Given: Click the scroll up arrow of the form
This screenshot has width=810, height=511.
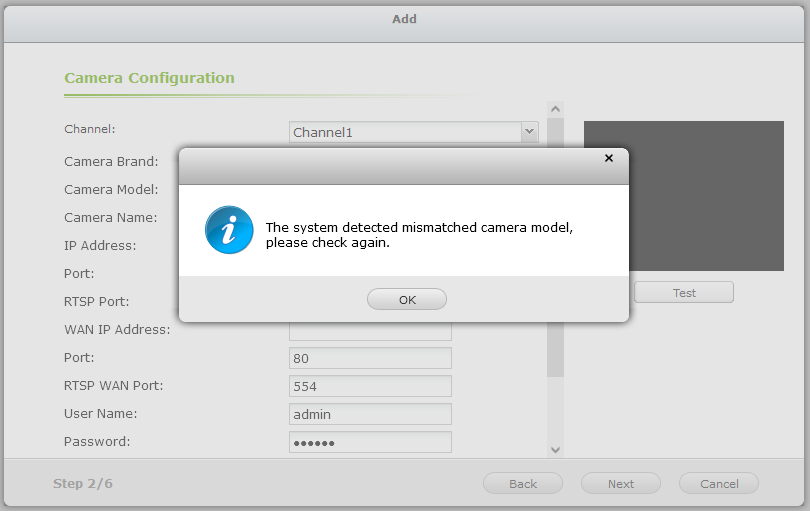Looking at the screenshot, I should (555, 109).
